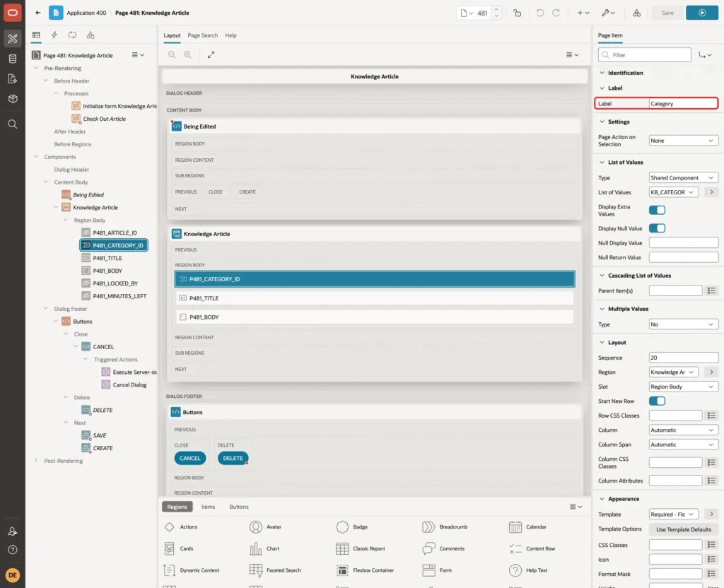Open the Multiple Values Type dropdown

684,324
